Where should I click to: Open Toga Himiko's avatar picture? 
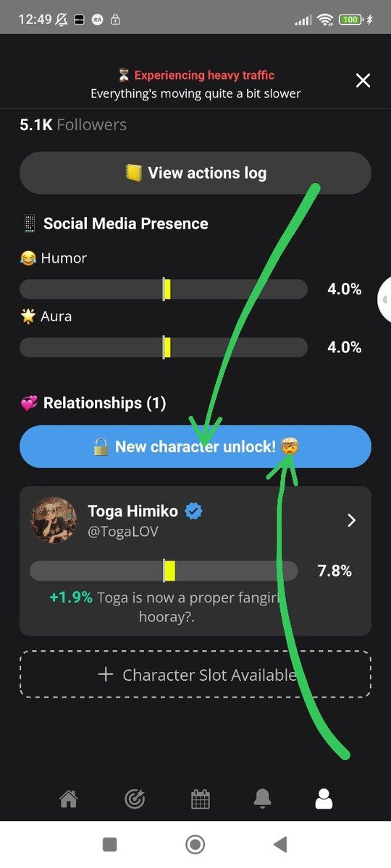click(54, 519)
